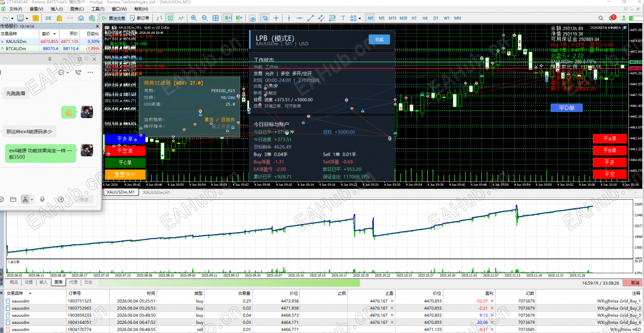This screenshot has height=333, width=644.
Task: Open the 查看(V) menu
Action: (36, 9)
